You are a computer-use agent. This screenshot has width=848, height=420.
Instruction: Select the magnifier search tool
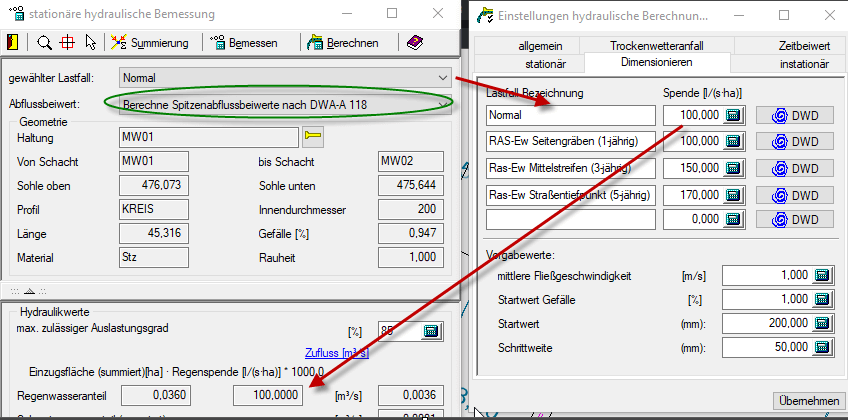[x=44, y=42]
